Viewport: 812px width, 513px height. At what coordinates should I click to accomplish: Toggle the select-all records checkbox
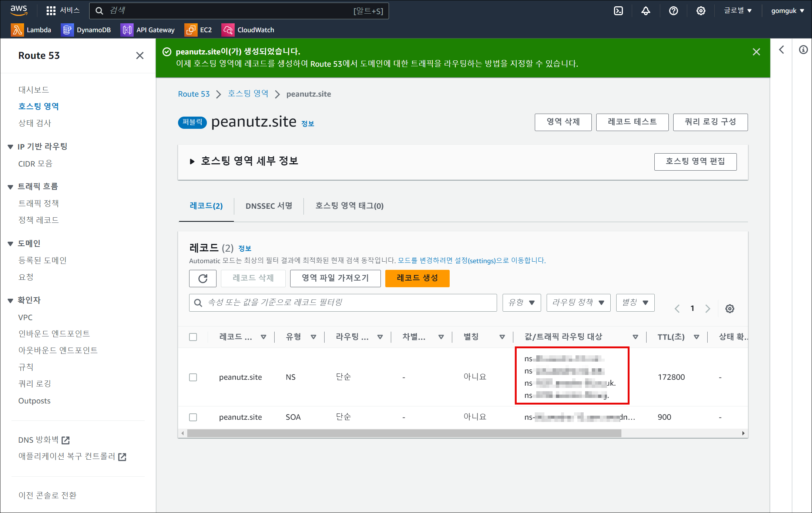tap(193, 337)
